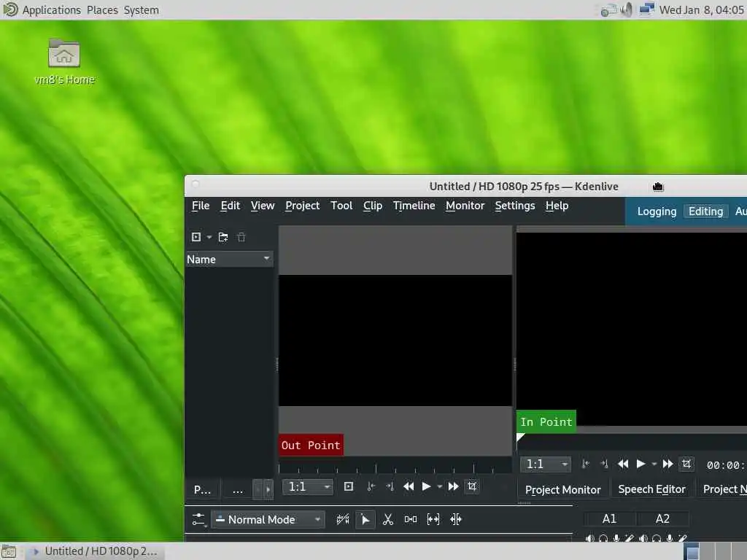Click the project monitor timecode field
The image size is (747, 560).
726,465
